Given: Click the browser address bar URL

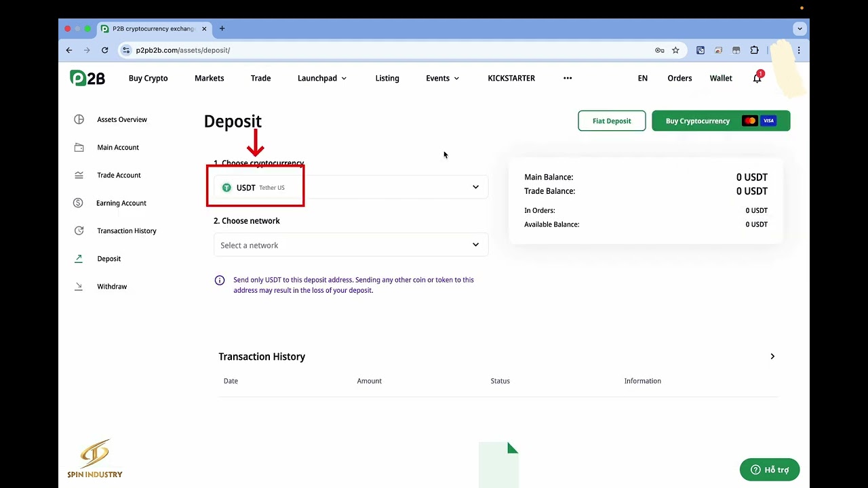Looking at the screenshot, I should 183,50.
